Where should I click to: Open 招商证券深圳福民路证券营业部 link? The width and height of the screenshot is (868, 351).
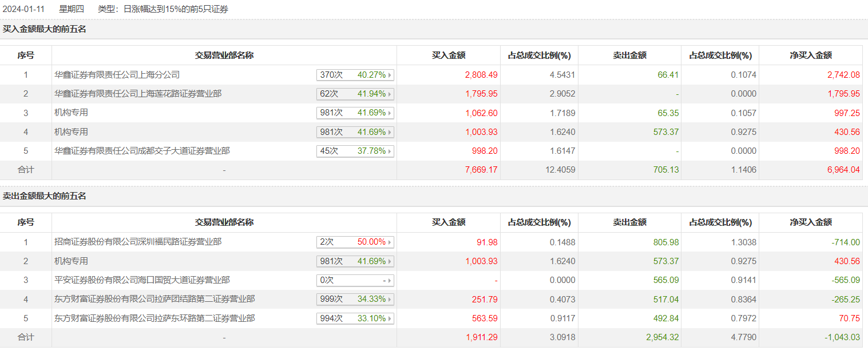coord(138,242)
